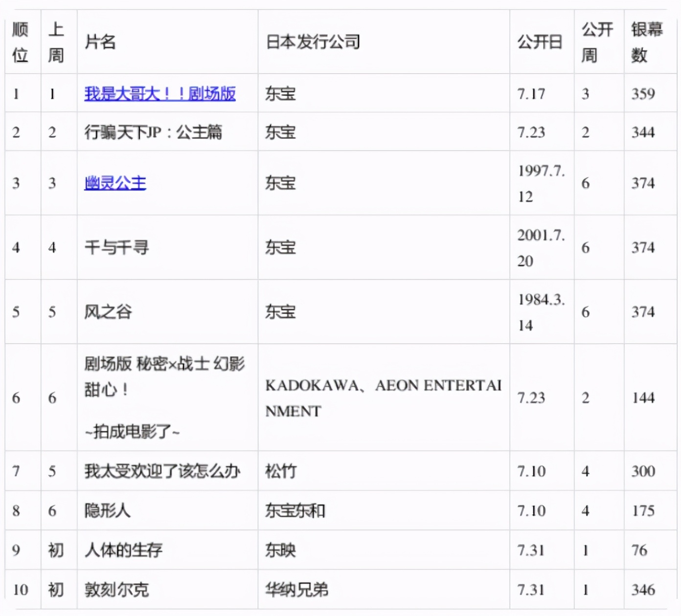This screenshot has height=616, width=681.
Task: Click 初 in the 敦刻尔克 row
Action: (x=56, y=590)
